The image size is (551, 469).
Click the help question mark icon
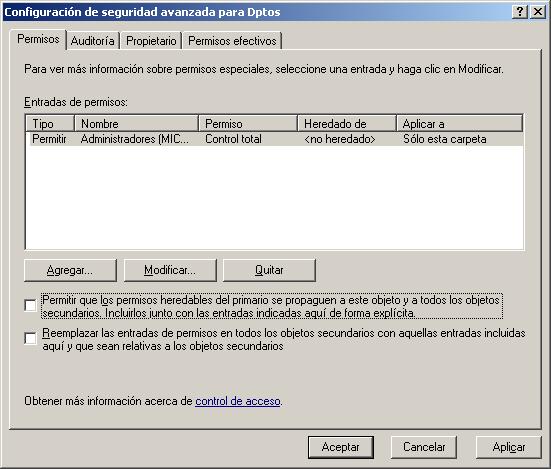pos(519,12)
